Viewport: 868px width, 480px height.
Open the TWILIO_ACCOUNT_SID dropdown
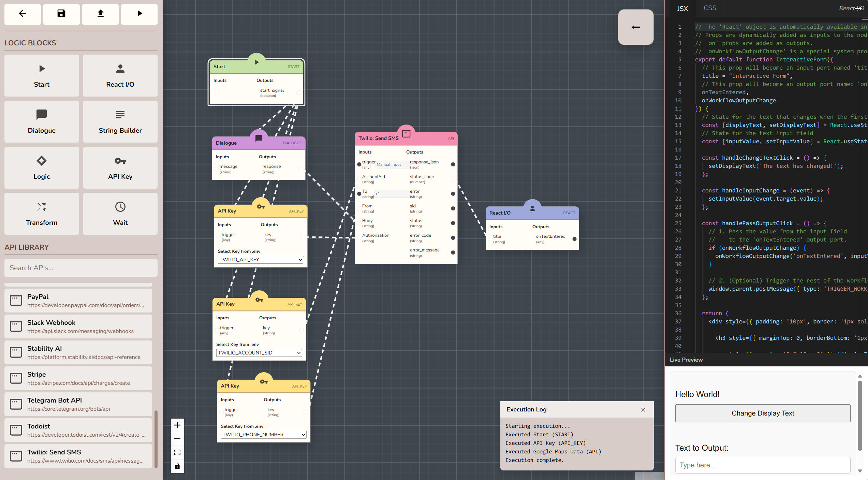(x=259, y=353)
